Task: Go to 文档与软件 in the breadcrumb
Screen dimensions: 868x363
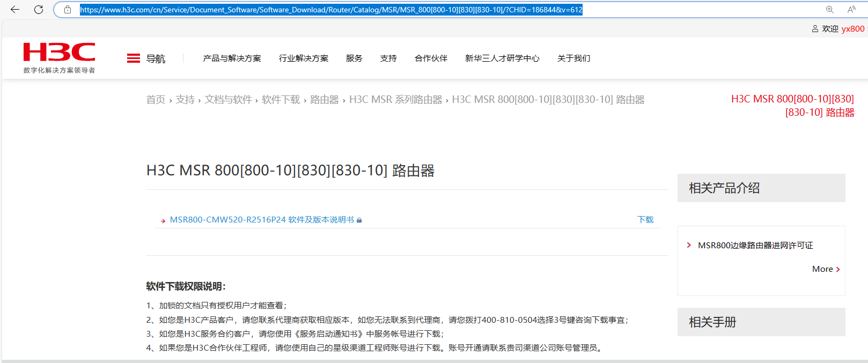Action: click(x=229, y=100)
